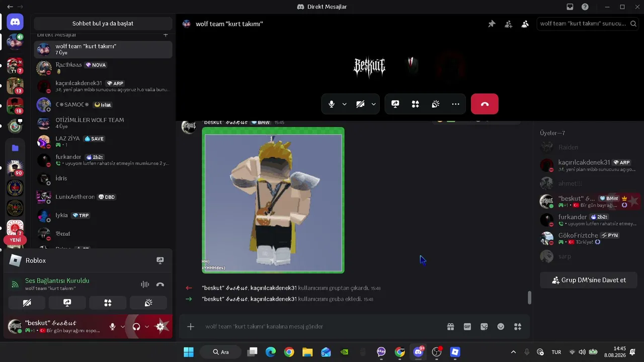This screenshot has height=362, width=644.
Task: Share your screen from call controls bar
Action: click(x=395, y=104)
